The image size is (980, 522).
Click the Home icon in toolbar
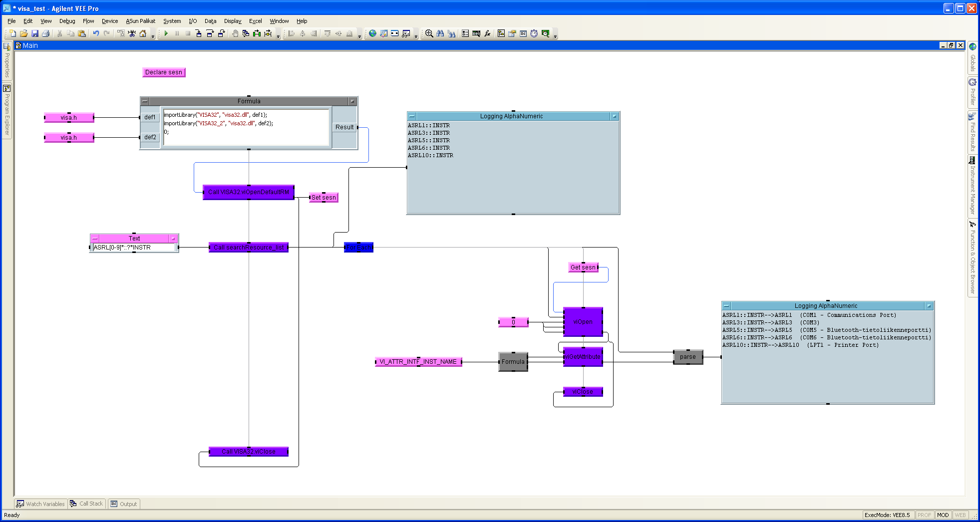pos(143,33)
